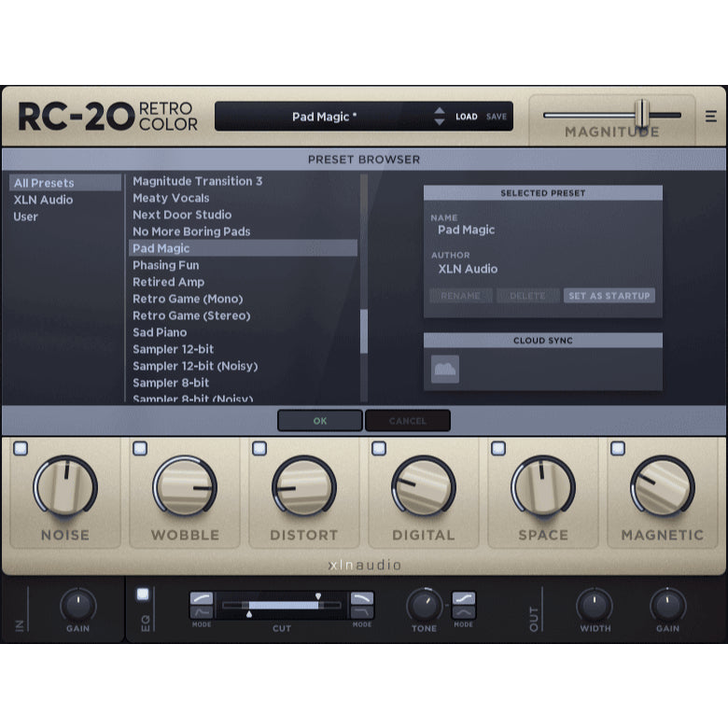Click the CANCEL button
Image resolution: width=728 pixels, height=728 pixels.
408,421
